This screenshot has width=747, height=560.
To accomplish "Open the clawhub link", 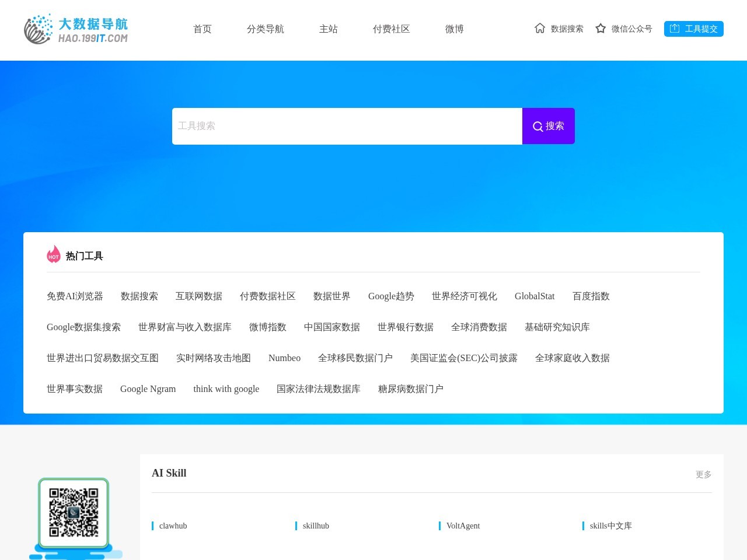I will (173, 526).
